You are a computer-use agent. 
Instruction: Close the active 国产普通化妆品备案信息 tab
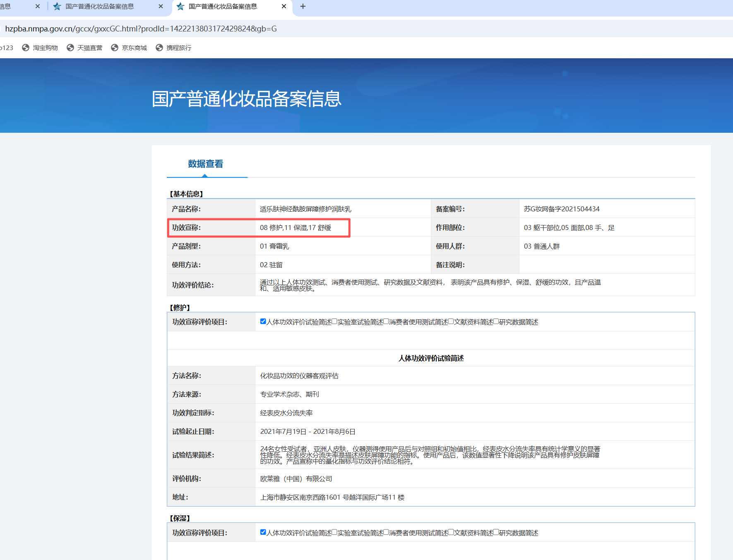pyautogui.click(x=284, y=6)
